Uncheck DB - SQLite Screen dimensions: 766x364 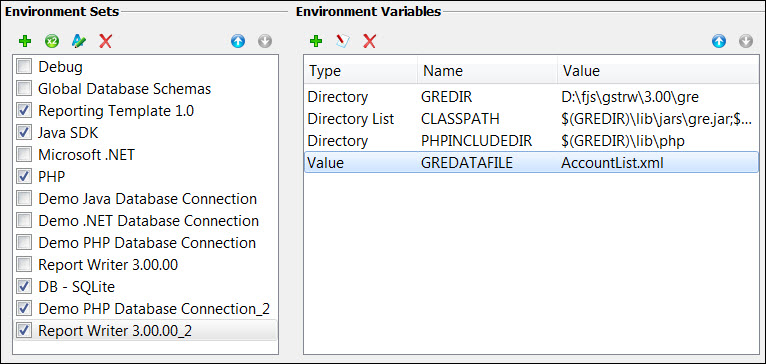pos(24,286)
